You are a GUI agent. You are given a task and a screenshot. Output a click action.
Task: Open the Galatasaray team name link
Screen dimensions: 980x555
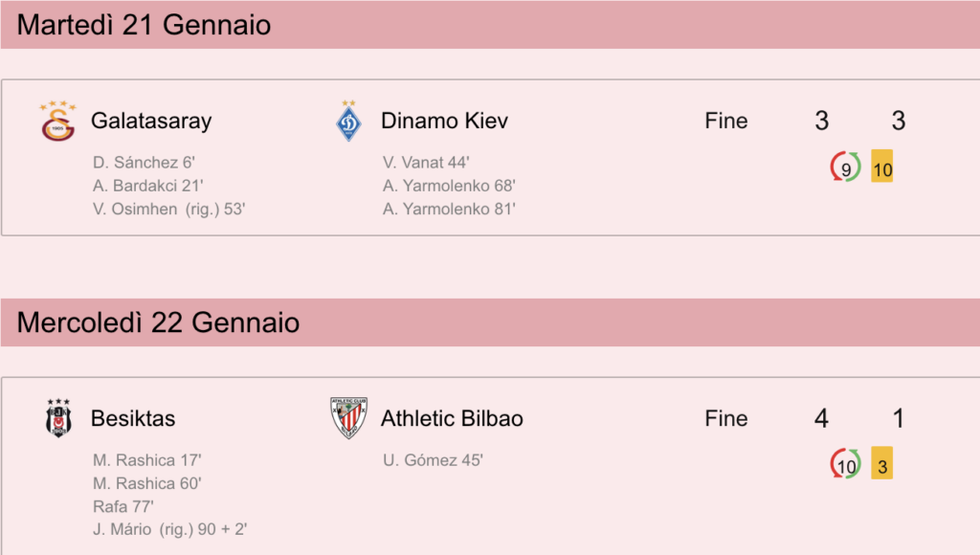(x=151, y=121)
